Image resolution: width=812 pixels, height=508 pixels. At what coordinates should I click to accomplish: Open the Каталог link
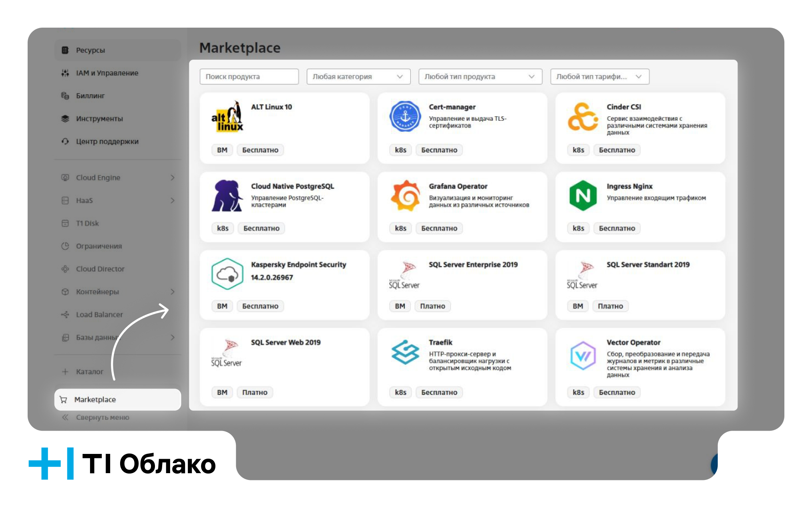coord(90,372)
